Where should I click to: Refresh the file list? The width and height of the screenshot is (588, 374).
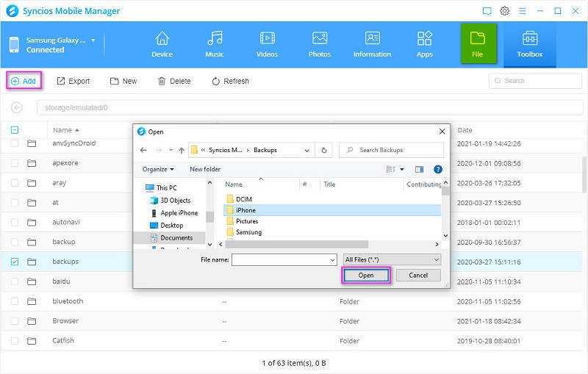230,81
